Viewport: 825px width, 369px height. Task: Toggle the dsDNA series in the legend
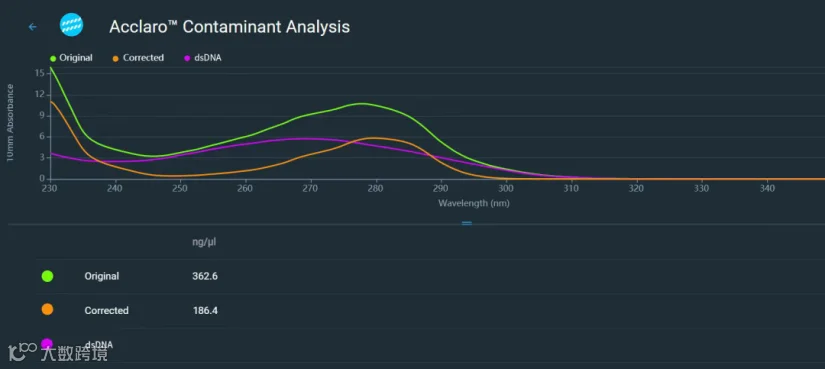click(x=203, y=58)
